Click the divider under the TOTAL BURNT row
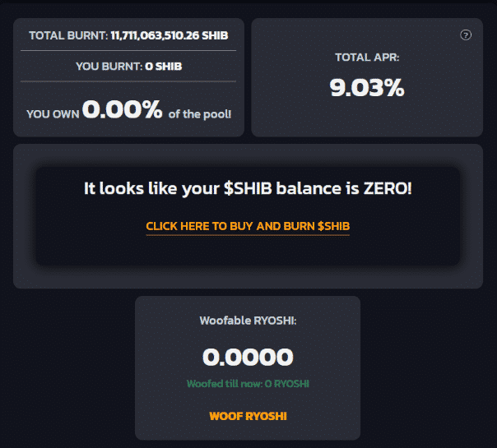 click(128, 51)
